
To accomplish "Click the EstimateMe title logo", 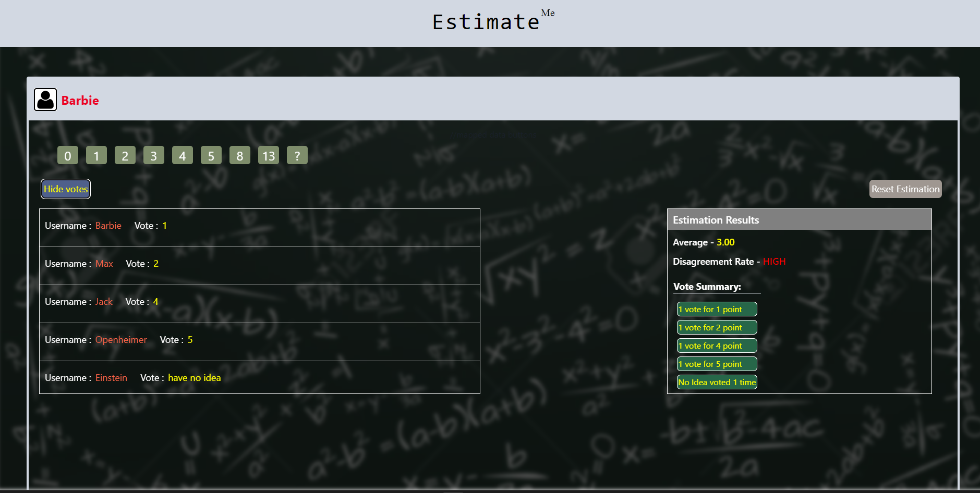I will click(493, 21).
